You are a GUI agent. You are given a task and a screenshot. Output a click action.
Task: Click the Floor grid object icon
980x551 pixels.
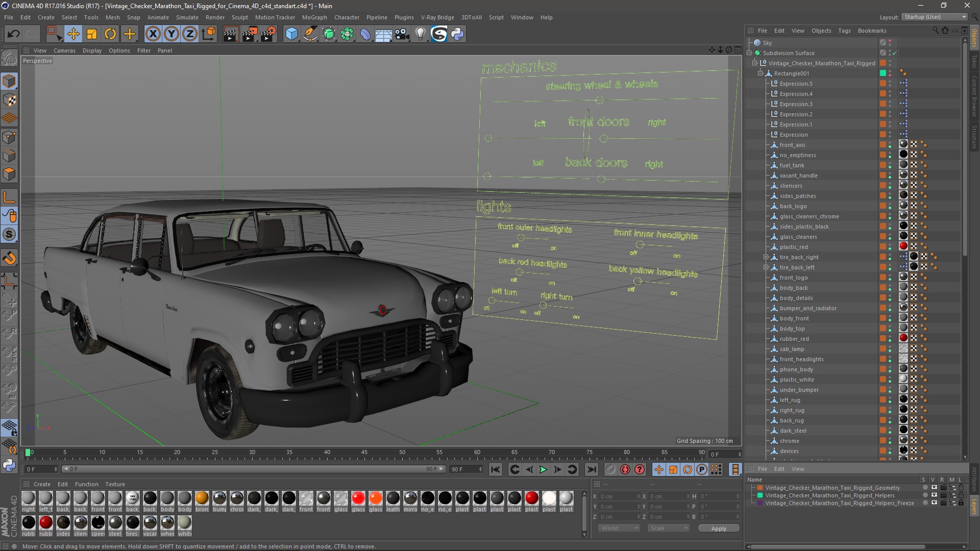pos(384,34)
